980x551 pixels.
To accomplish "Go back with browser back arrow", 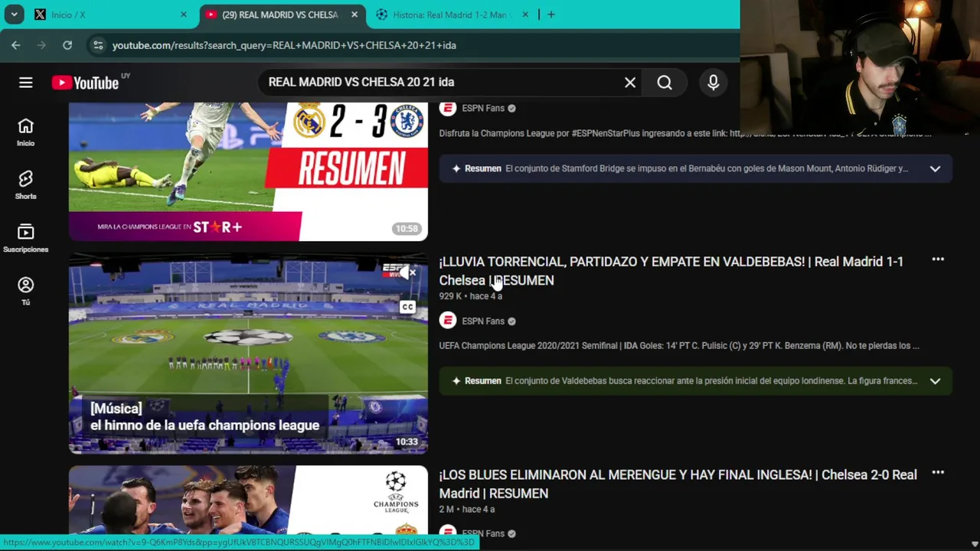I will click(x=16, y=45).
